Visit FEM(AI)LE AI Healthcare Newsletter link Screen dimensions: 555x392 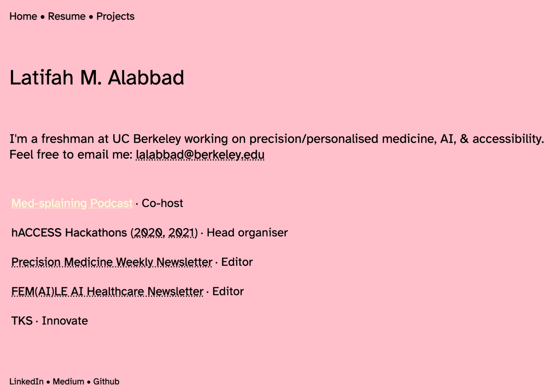click(x=107, y=291)
